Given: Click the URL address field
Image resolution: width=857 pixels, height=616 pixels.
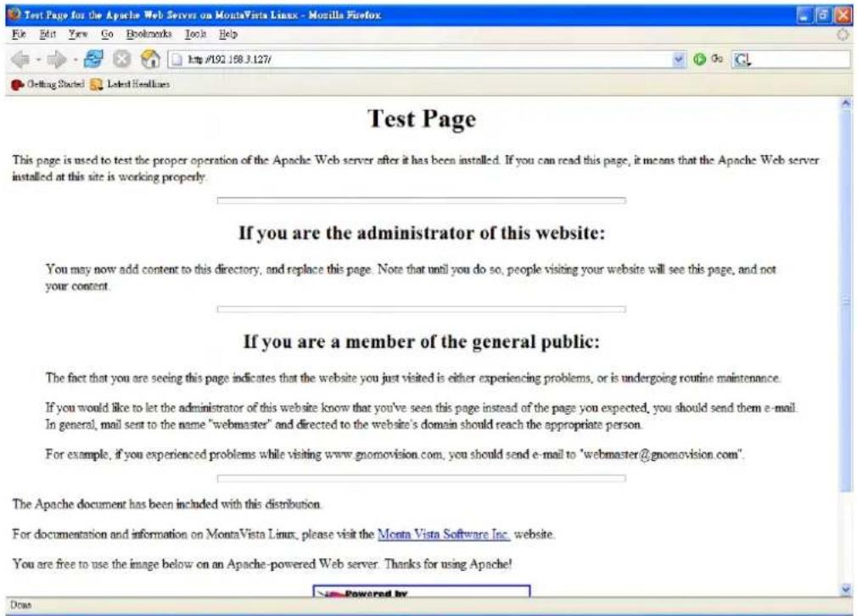Looking at the screenshot, I should tap(426, 59).
